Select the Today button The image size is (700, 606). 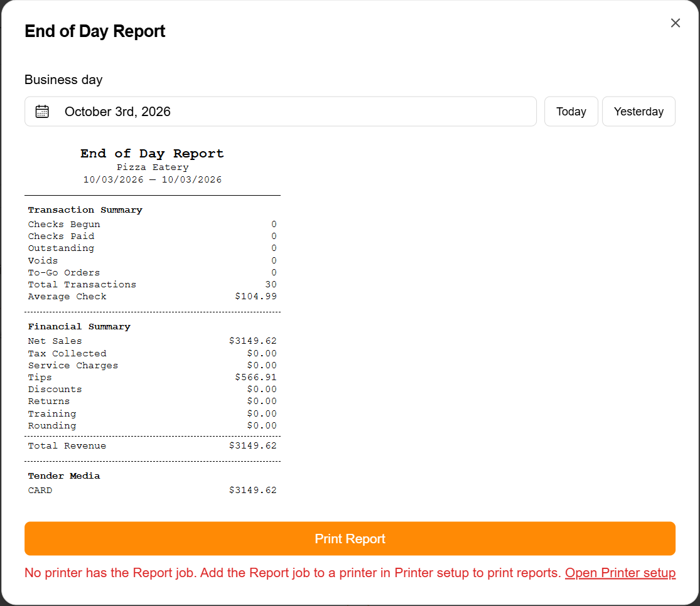click(x=571, y=112)
